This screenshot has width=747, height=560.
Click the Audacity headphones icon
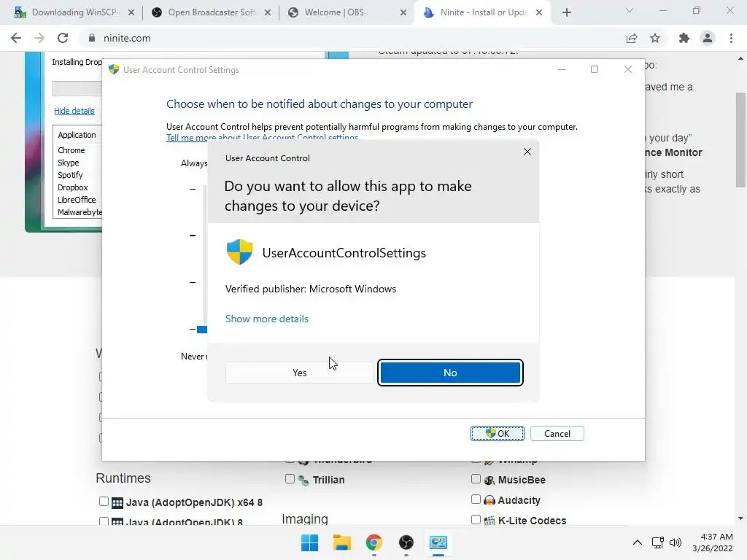[489, 500]
